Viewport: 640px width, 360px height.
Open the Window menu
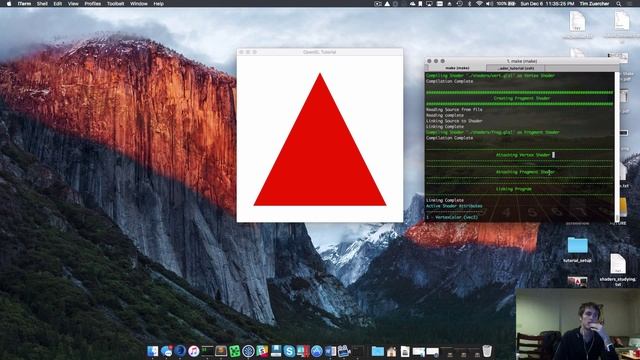coord(139,4)
